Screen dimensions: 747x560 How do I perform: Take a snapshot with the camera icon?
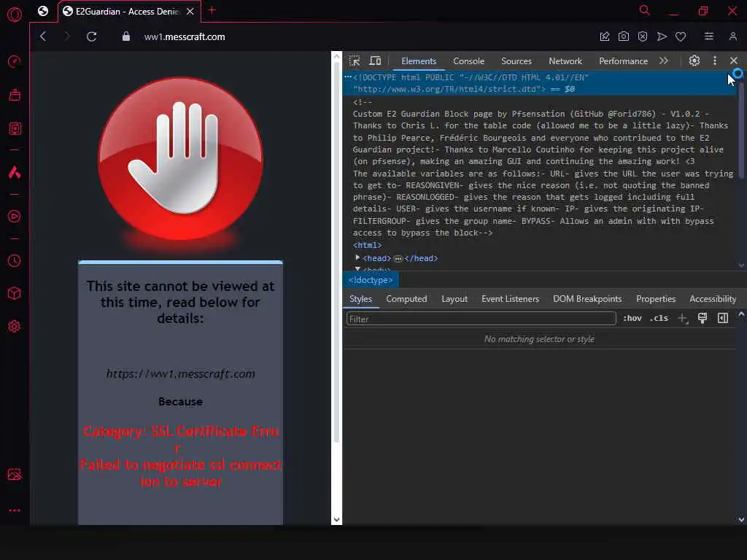pos(624,36)
